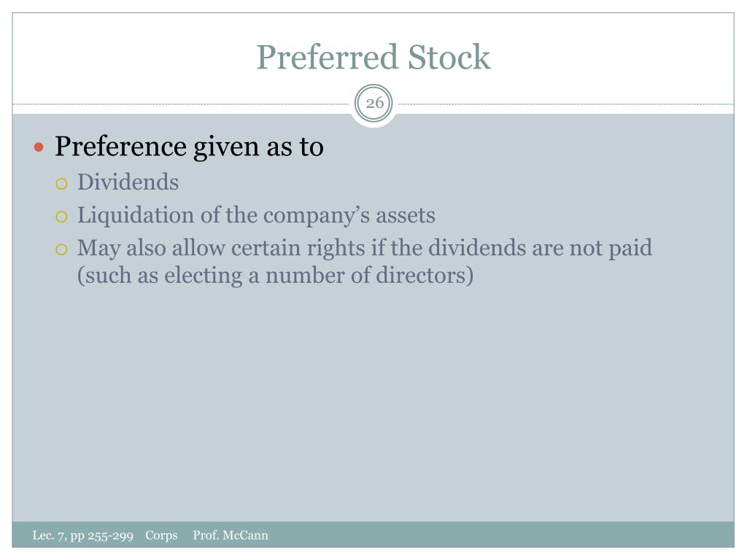Click the empty gray slide body area

(x=373, y=405)
